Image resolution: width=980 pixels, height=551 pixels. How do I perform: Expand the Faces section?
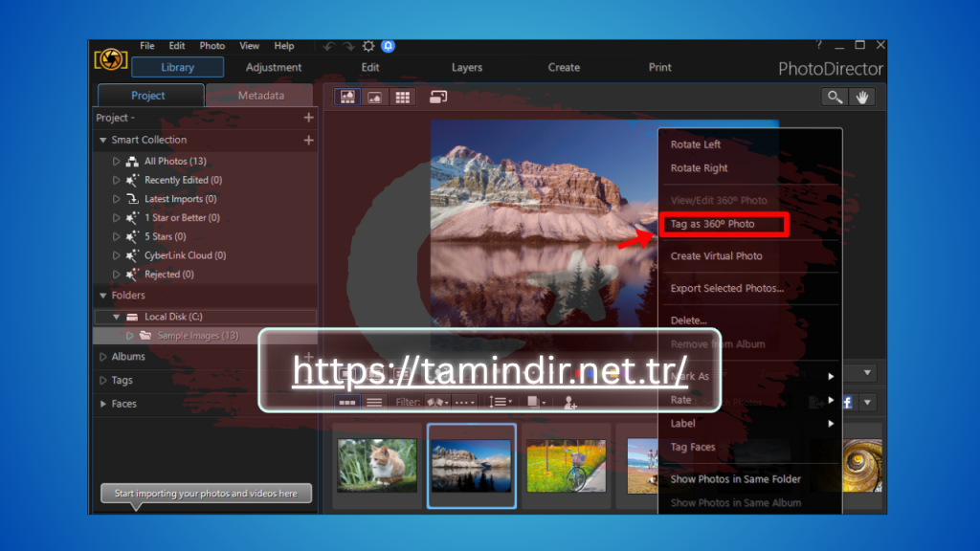pos(103,404)
